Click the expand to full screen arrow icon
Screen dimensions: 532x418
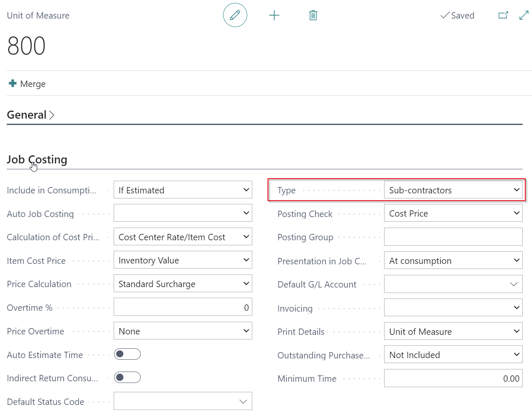524,16
